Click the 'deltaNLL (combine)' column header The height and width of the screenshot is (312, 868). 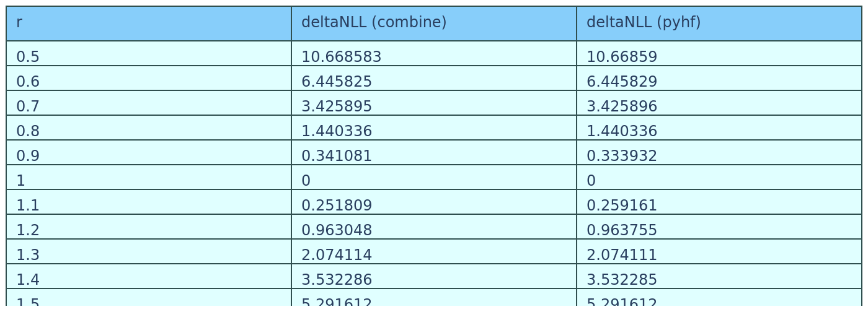[x=434, y=23]
